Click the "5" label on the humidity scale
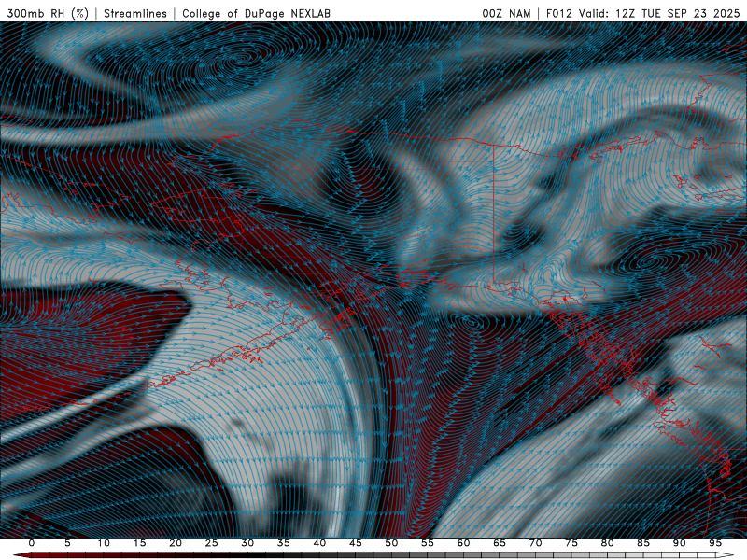 click(67, 543)
